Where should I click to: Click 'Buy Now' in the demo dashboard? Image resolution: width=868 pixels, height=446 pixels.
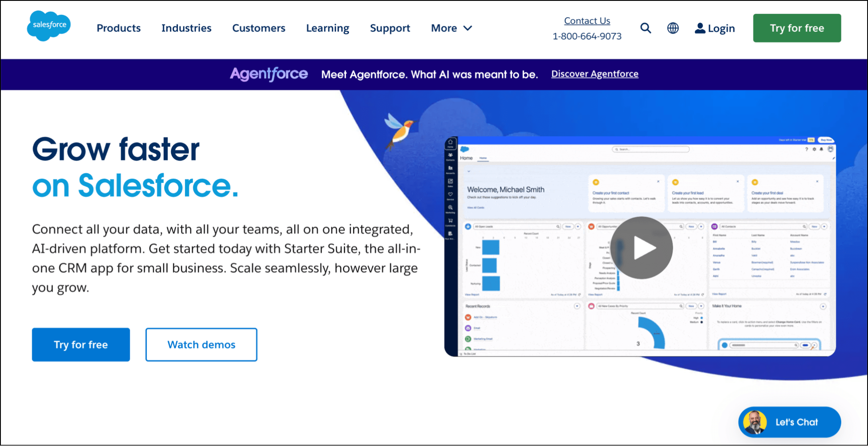[x=826, y=140]
